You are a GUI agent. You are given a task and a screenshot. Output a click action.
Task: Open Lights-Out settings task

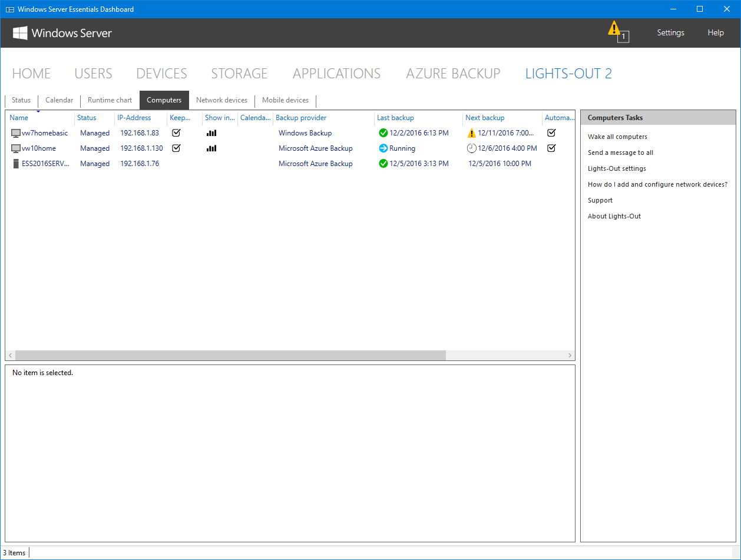coord(617,168)
